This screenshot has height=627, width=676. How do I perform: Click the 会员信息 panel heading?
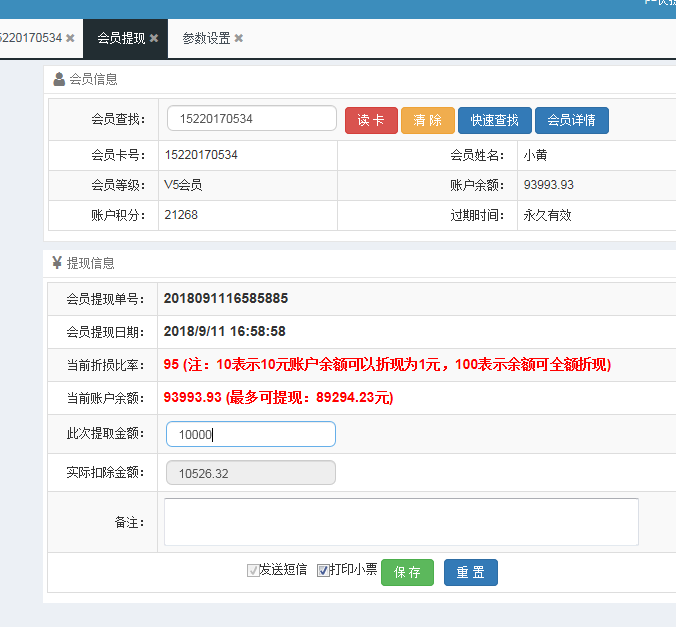coord(94,79)
